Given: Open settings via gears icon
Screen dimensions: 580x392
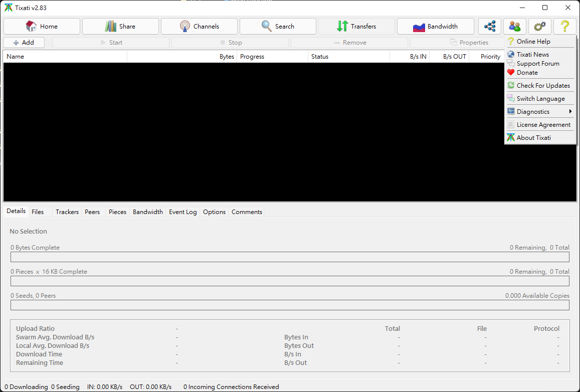Looking at the screenshot, I should [540, 26].
